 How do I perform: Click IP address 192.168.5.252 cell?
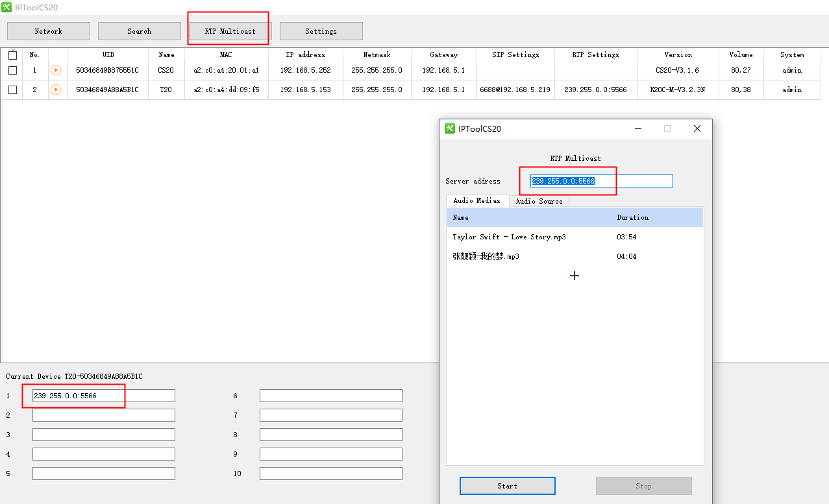(x=305, y=70)
